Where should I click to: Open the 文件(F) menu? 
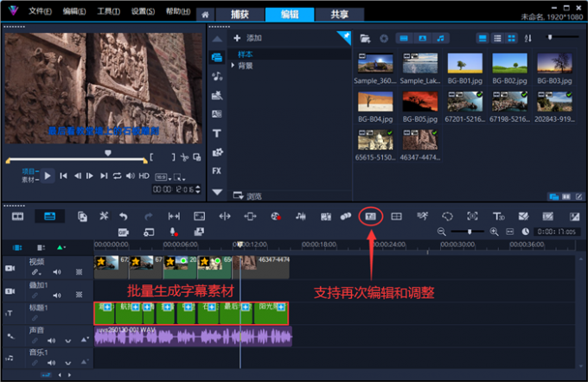tap(40, 12)
